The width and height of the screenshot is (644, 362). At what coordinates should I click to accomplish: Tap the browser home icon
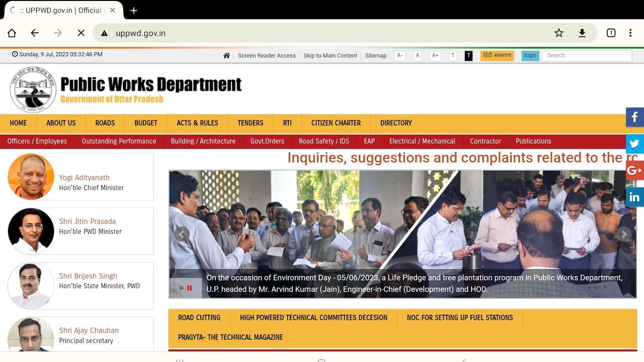(12, 33)
